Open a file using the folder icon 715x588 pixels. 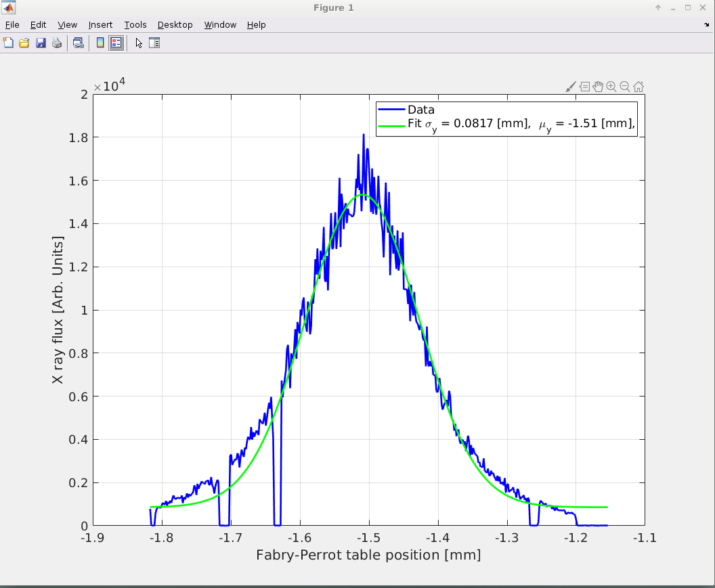point(24,43)
